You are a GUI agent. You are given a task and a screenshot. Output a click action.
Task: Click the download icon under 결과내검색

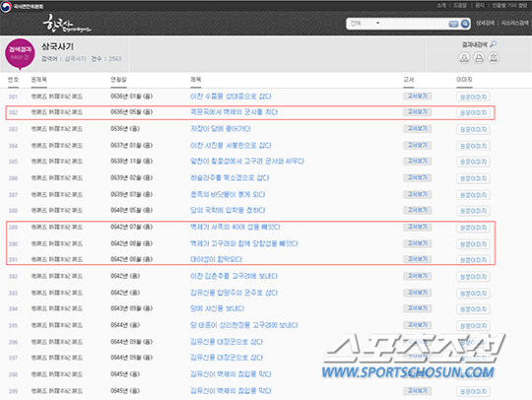click(x=464, y=58)
